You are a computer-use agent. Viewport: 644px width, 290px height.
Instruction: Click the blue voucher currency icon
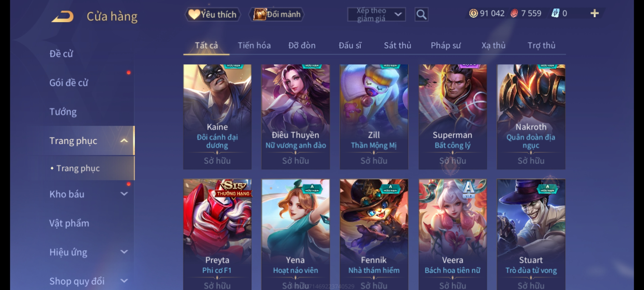point(555,13)
